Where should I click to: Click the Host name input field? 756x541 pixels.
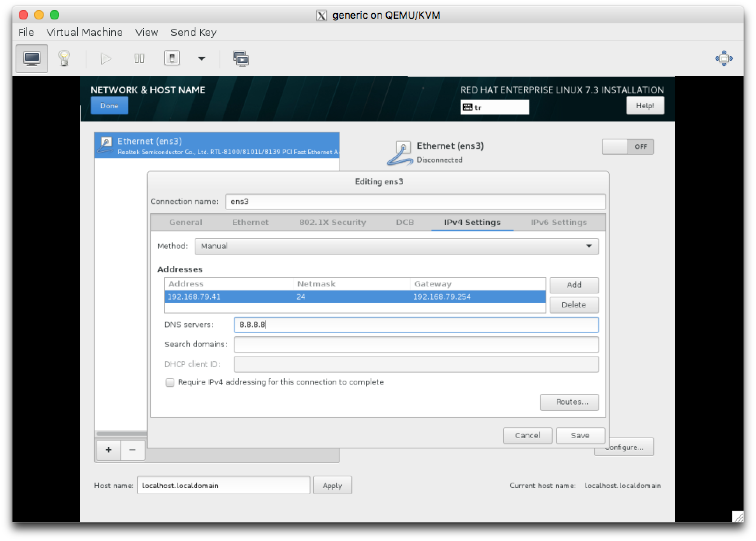click(x=223, y=485)
